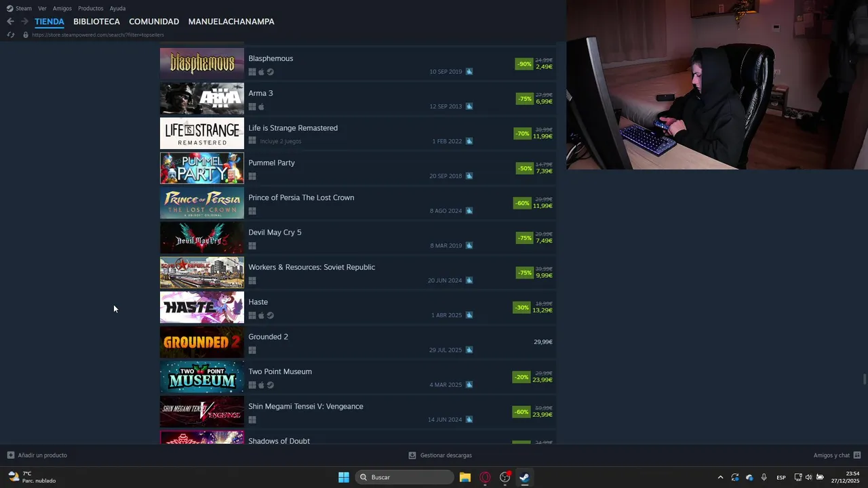
Task: Click the Mac platform icon for Arma 3
Action: pos(261,106)
